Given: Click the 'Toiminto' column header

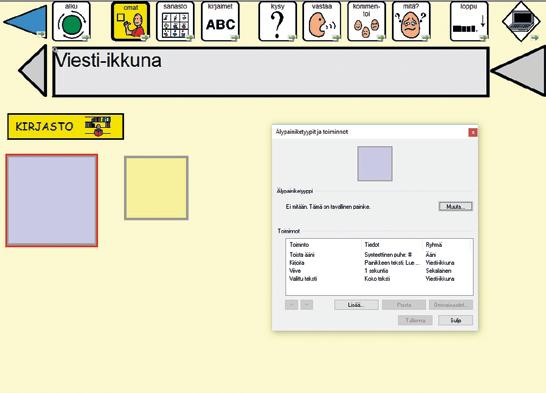Looking at the screenshot, I should coord(299,245).
